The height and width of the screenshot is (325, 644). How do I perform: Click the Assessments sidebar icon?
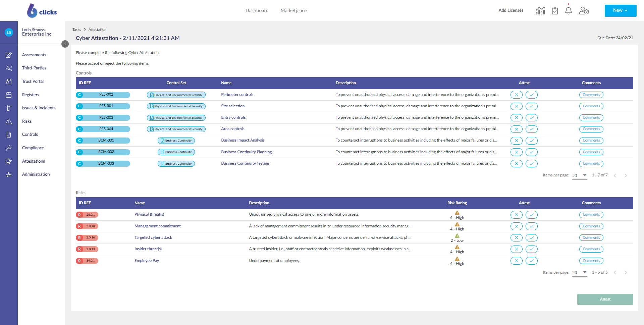(9, 55)
